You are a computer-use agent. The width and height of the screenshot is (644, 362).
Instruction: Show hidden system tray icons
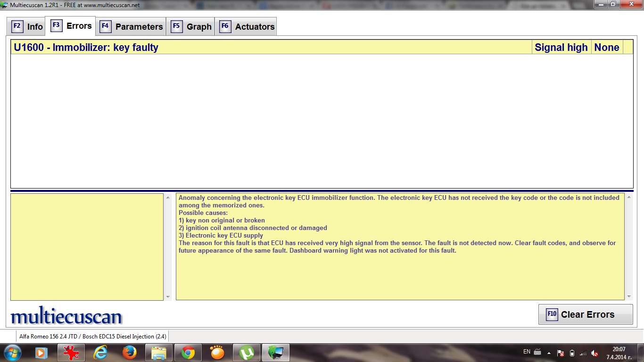(549, 353)
